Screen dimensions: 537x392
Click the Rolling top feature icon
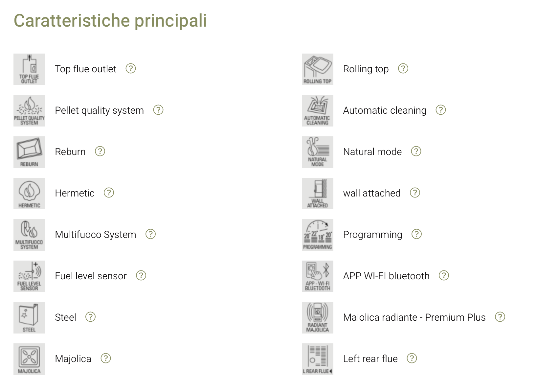coord(317,69)
